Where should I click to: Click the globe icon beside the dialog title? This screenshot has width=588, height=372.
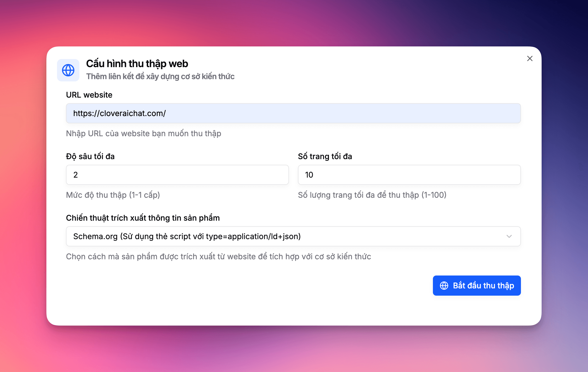[x=68, y=70]
